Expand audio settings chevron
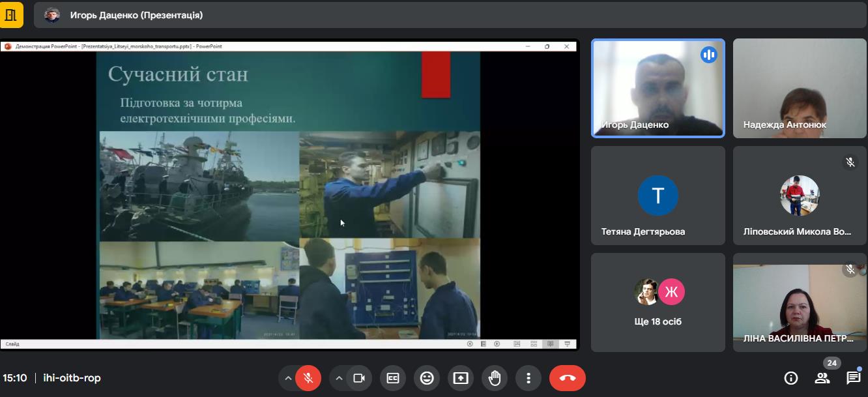This screenshot has width=868, height=397. [x=288, y=378]
